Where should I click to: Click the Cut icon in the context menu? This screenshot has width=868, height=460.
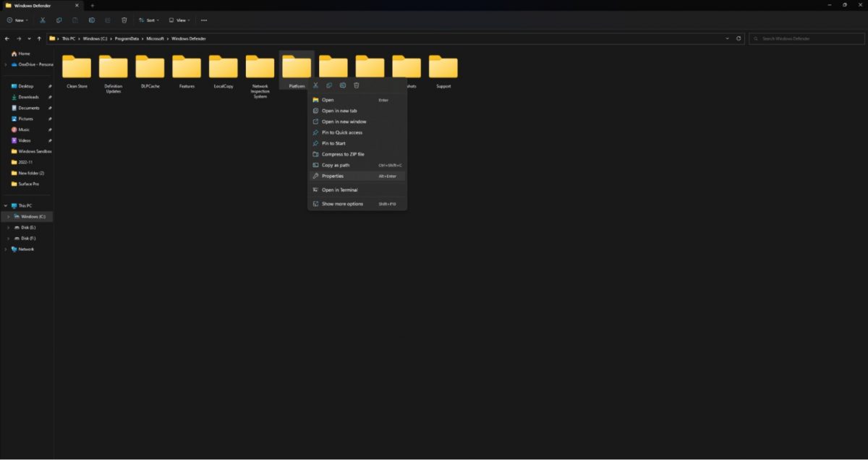click(315, 85)
